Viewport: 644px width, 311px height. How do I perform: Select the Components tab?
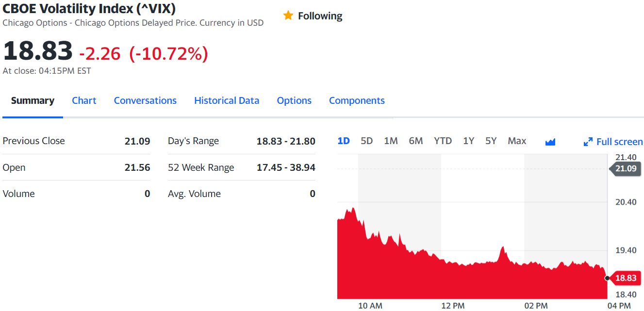pyautogui.click(x=357, y=100)
